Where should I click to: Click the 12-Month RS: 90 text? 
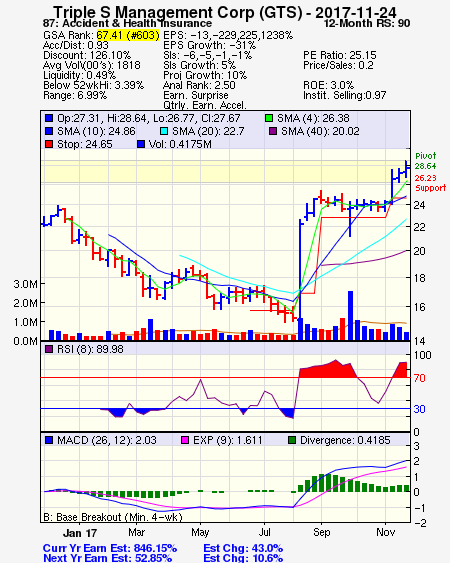(x=367, y=23)
